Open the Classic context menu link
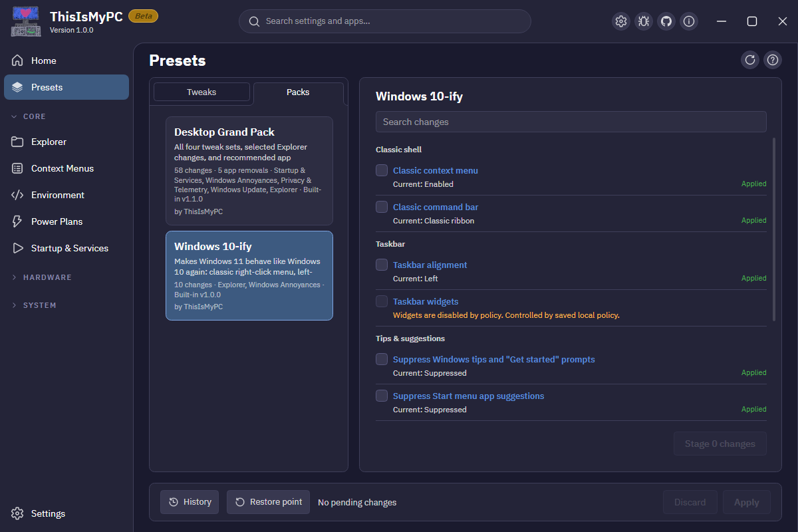Viewport: 798px width, 532px height. point(436,170)
